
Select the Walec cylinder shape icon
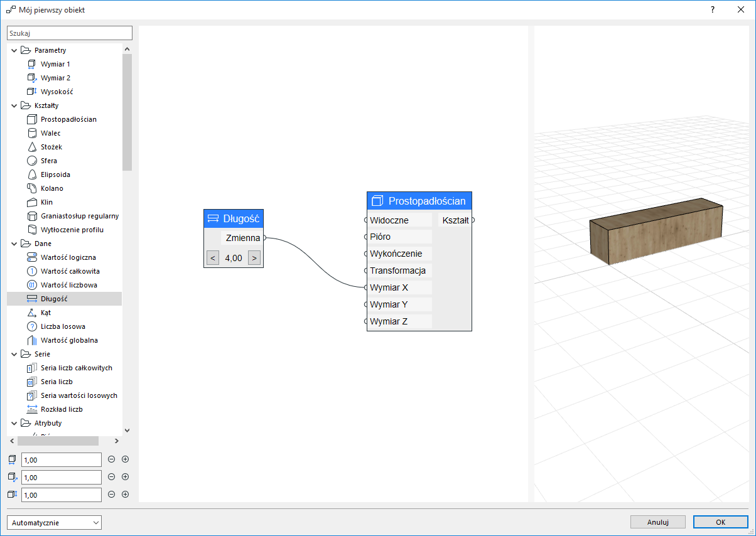[x=32, y=133]
